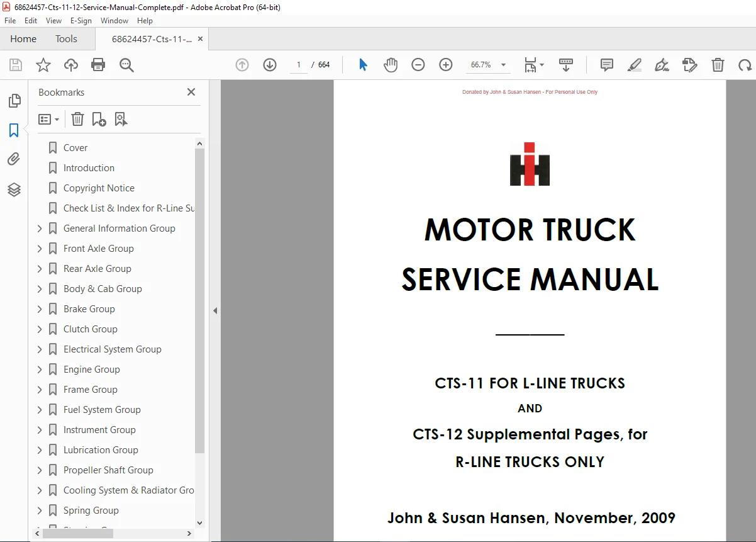Star this file as favorite
This screenshot has width=756, height=542.
43,65
